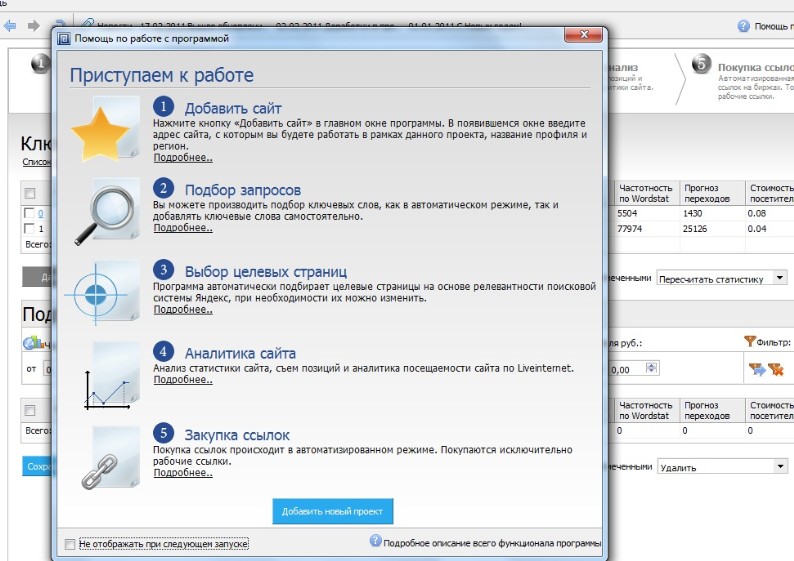794x561 pixels.
Task: Open 'Подробнее..' under Добавить сайт
Action: coord(183,157)
